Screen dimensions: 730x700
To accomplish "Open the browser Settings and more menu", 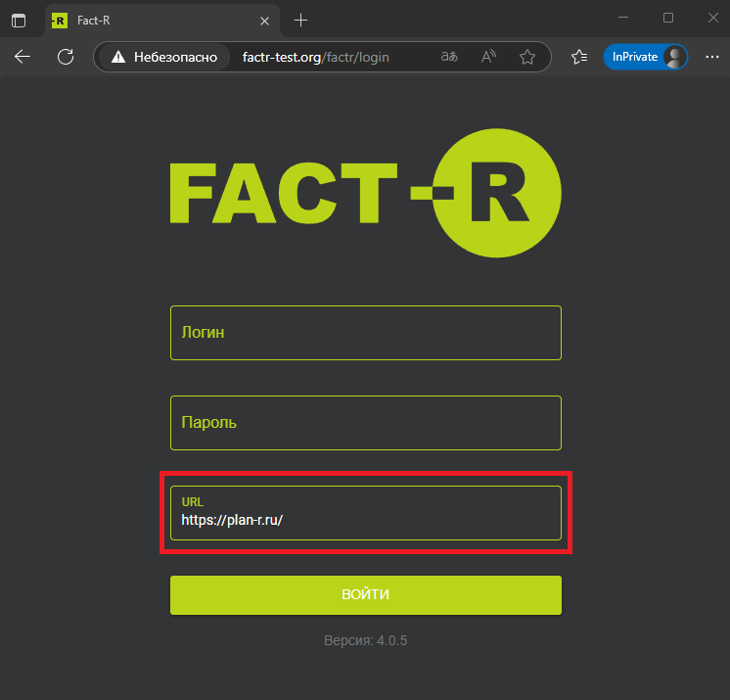I will [711, 57].
